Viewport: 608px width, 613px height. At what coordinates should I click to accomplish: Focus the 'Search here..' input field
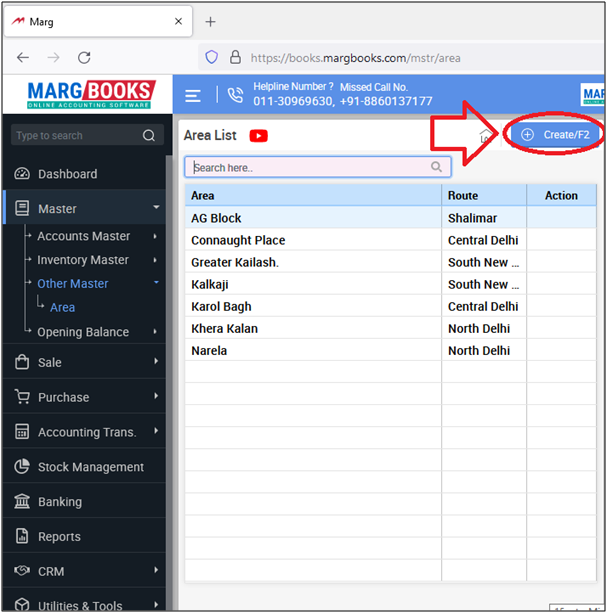coord(318,167)
